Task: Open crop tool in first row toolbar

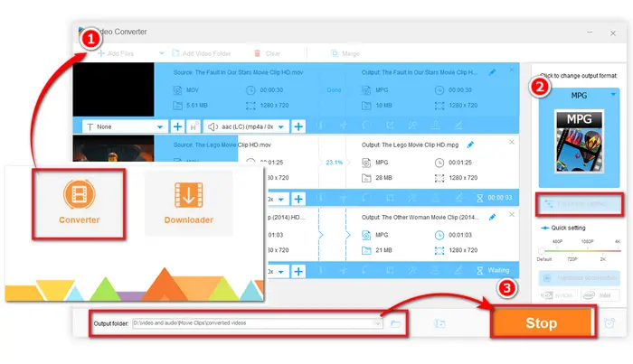Action: [390, 126]
